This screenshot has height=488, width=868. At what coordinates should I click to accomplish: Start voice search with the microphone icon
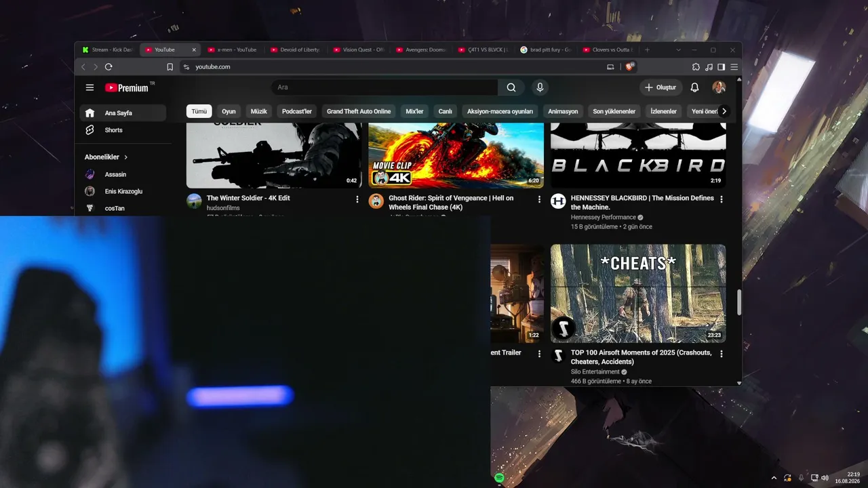coord(540,87)
